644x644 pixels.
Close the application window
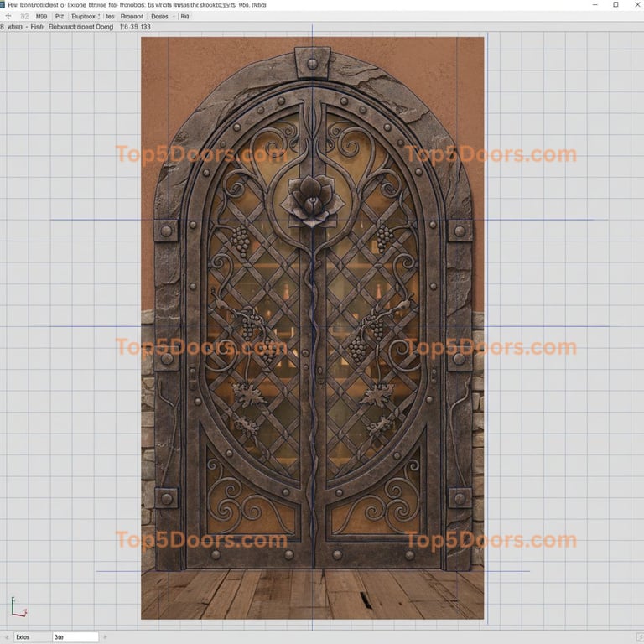point(637,4)
